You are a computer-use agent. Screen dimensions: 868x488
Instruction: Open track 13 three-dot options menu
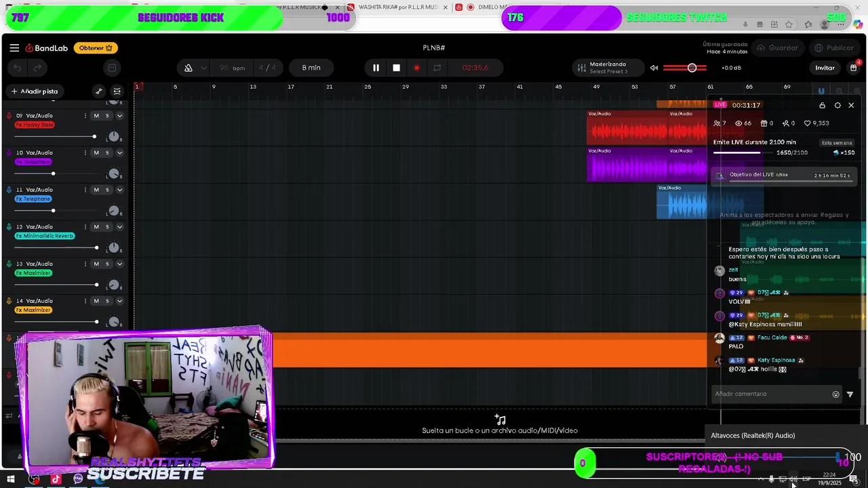click(x=85, y=264)
